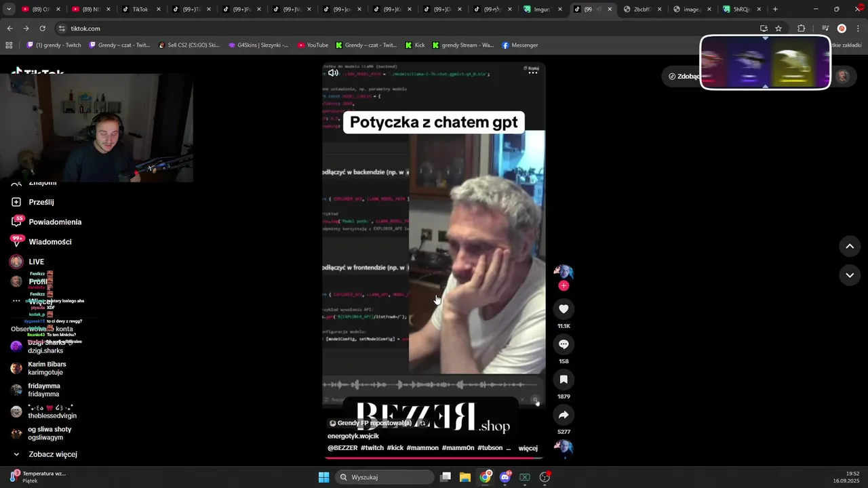868x488 pixels.
Task: Open the media control icon in Chrome toolbar
Action: click(825, 28)
